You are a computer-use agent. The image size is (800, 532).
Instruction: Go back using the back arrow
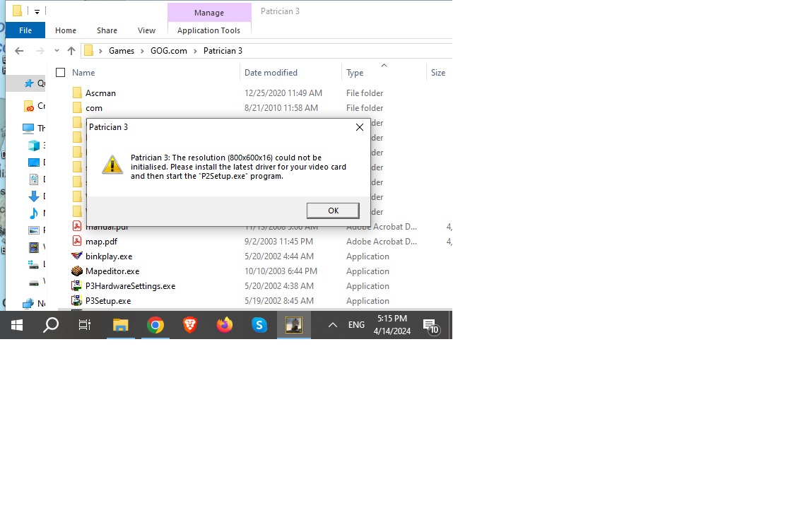(x=19, y=51)
